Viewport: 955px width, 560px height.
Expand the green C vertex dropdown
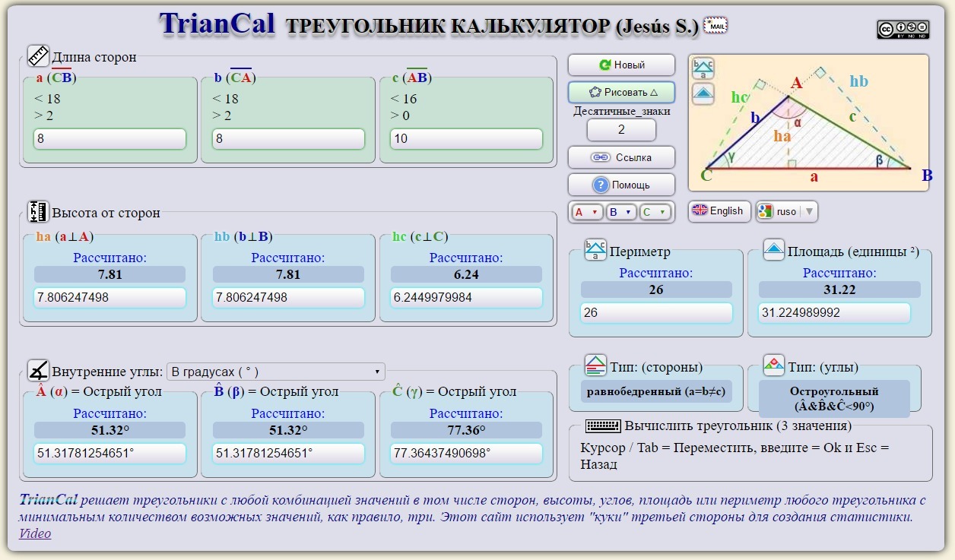pos(655,213)
